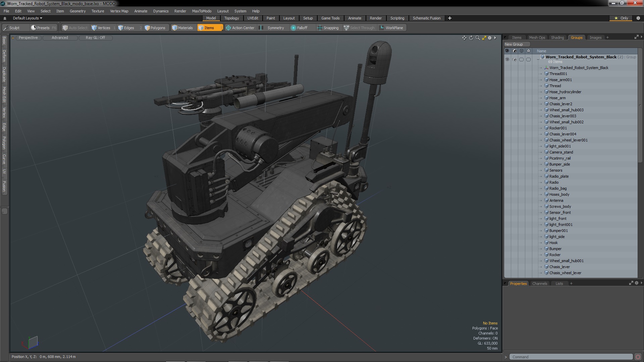Click the viewport rotate icon

[471, 38]
